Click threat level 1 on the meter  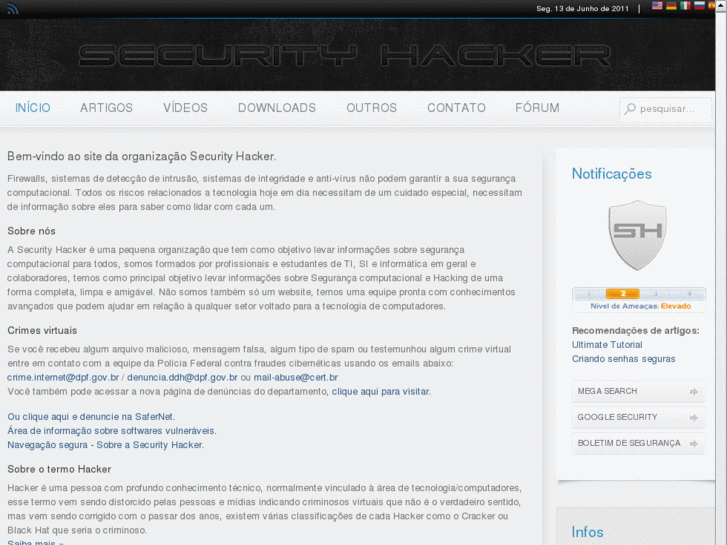pyautogui.click(x=589, y=294)
